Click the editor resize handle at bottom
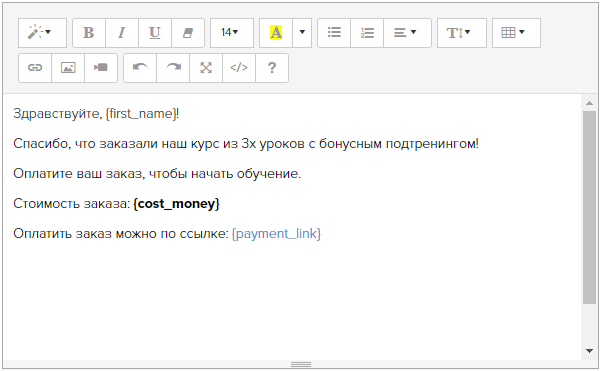602x371 pixels. coord(301,364)
